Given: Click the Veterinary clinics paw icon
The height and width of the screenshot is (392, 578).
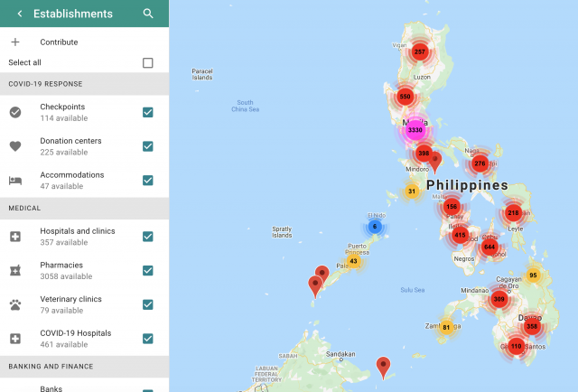Looking at the screenshot, I should point(15,304).
